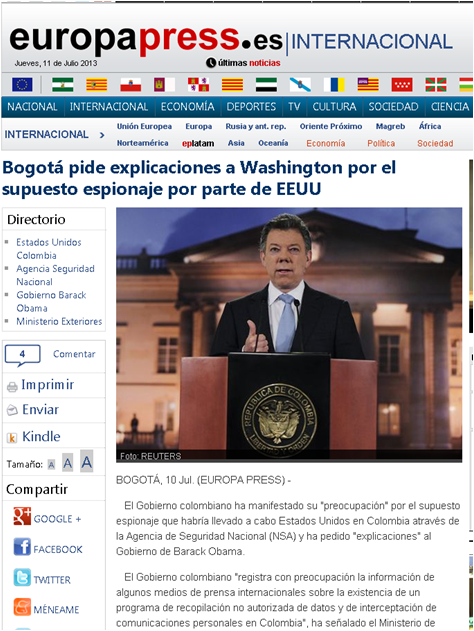
Task: Click the Menéame share icon
Action: [x=22, y=607]
